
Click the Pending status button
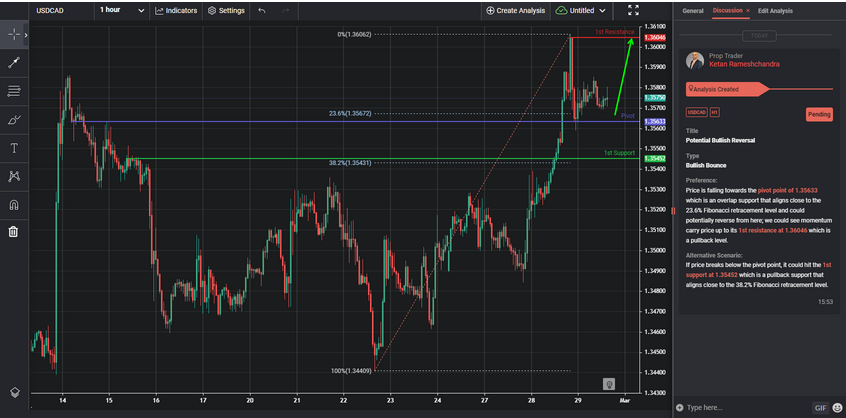819,114
